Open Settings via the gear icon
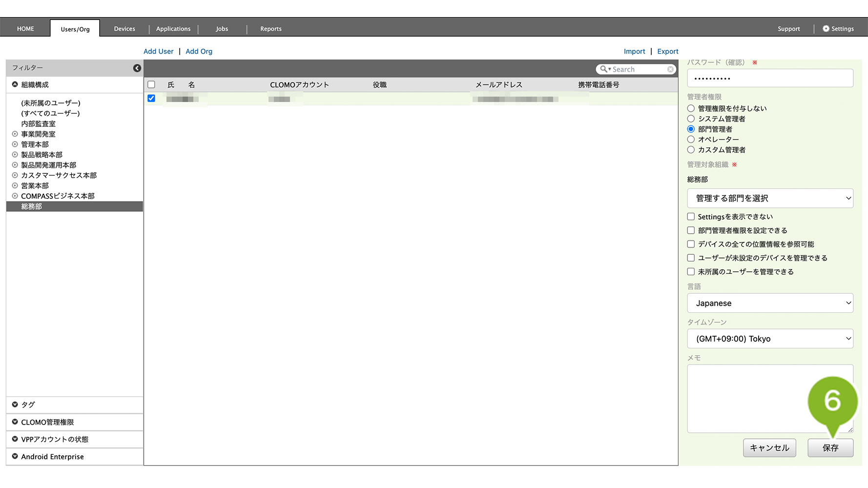This screenshot has width=868, height=488. pyautogui.click(x=826, y=29)
